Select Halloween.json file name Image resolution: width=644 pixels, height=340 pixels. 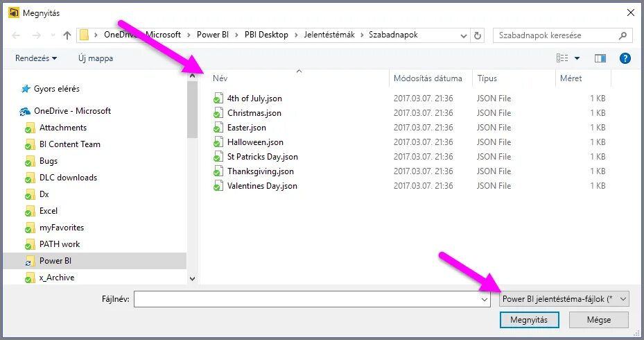coord(255,142)
